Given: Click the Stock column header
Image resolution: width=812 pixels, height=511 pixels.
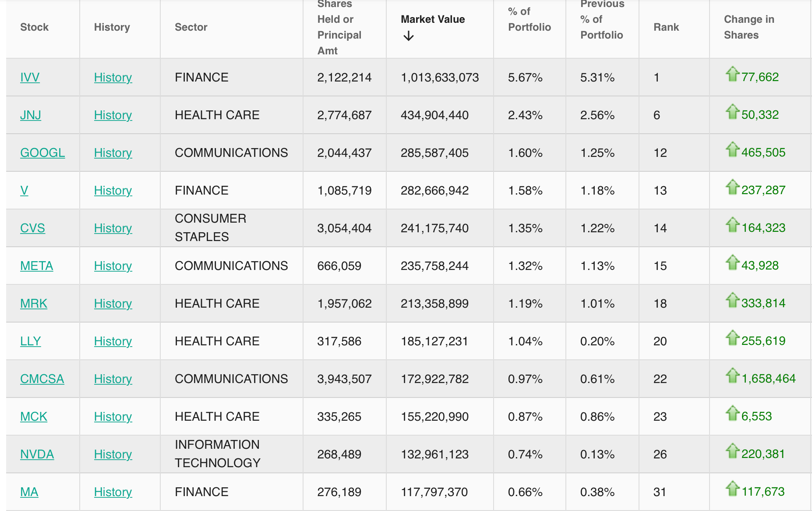Looking at the screenshot, I should (x=34, y=27).
